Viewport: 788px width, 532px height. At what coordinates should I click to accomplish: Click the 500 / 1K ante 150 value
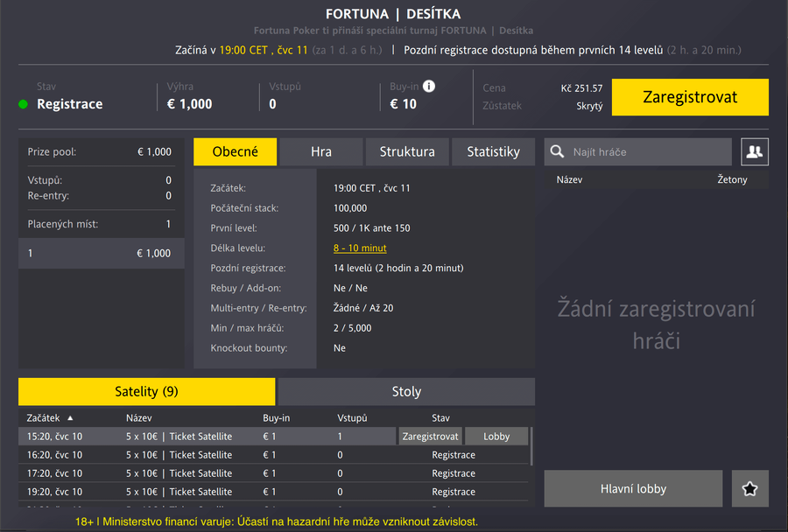[x=371, y=228]
